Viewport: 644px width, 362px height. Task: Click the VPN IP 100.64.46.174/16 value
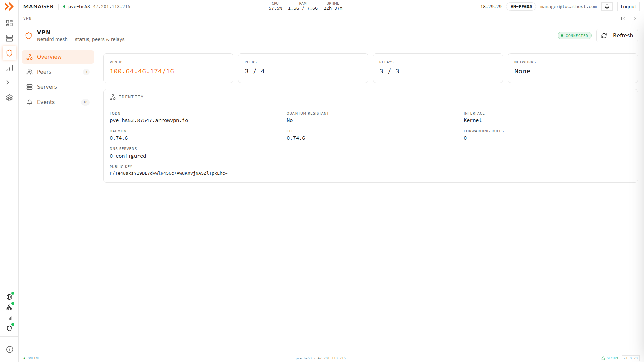[142, 71]
